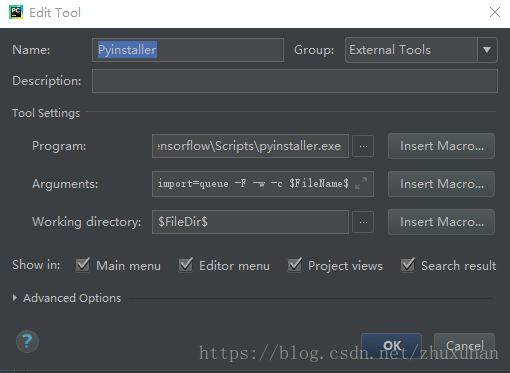The image size is (510, 373).
Task: Click the help question mark icon
Action: coord(27,341)
